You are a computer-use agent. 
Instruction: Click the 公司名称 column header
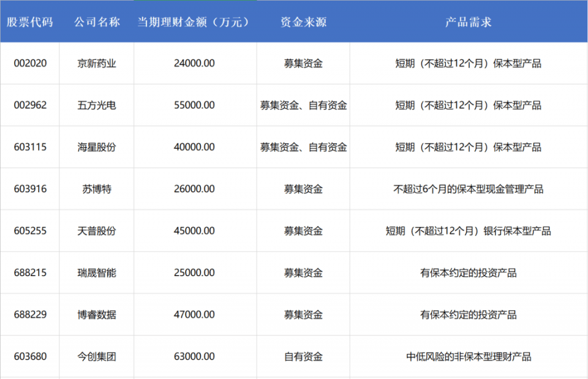97,22
